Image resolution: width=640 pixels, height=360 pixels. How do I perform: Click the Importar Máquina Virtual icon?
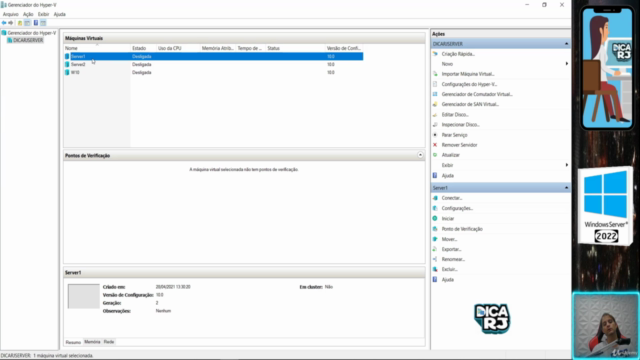pyautogui.click(x=435, y=74)
